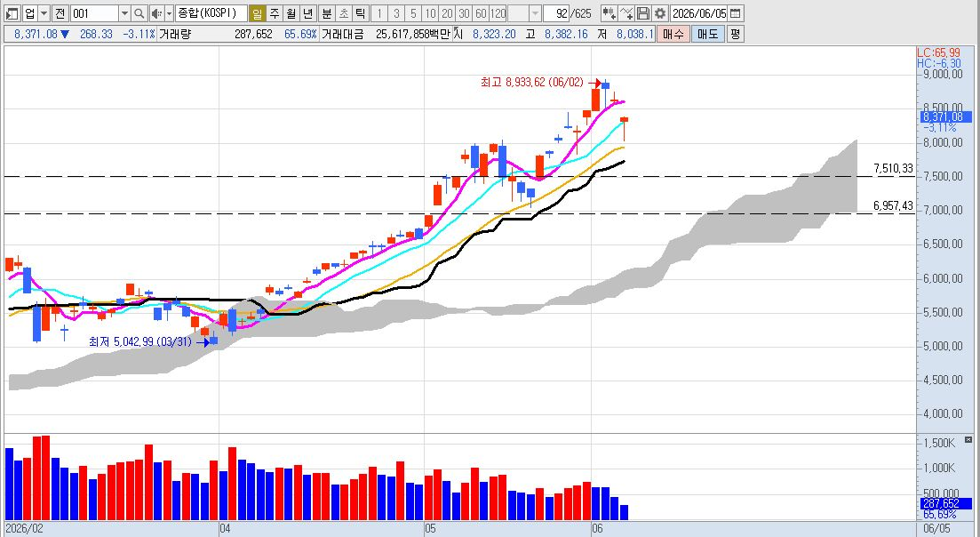
Task: Click the 거래대금 value 25,617,858백만
Action: pyautogui.click(x=412, y=34)
